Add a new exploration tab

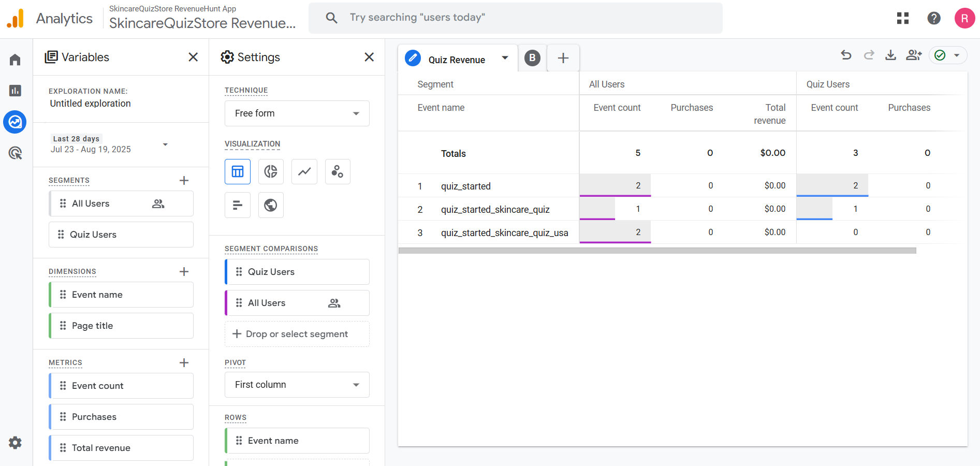point(563,58)
